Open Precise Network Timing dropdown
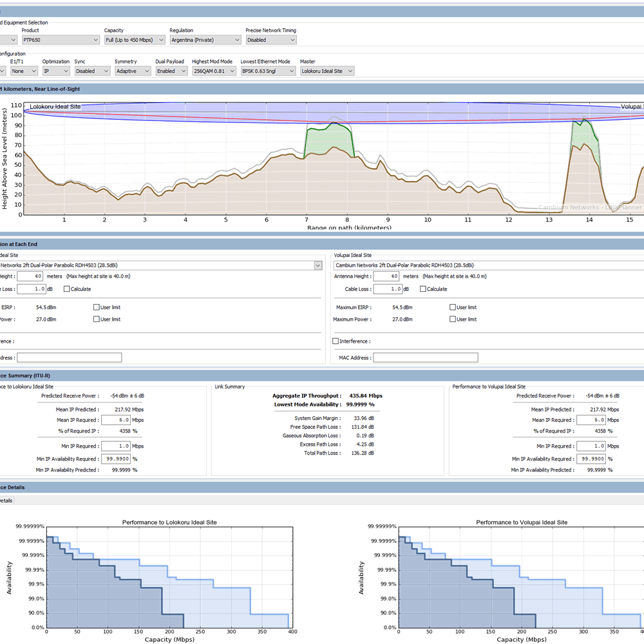The height and width of the screenshot is (644, 644). (271, 40)
